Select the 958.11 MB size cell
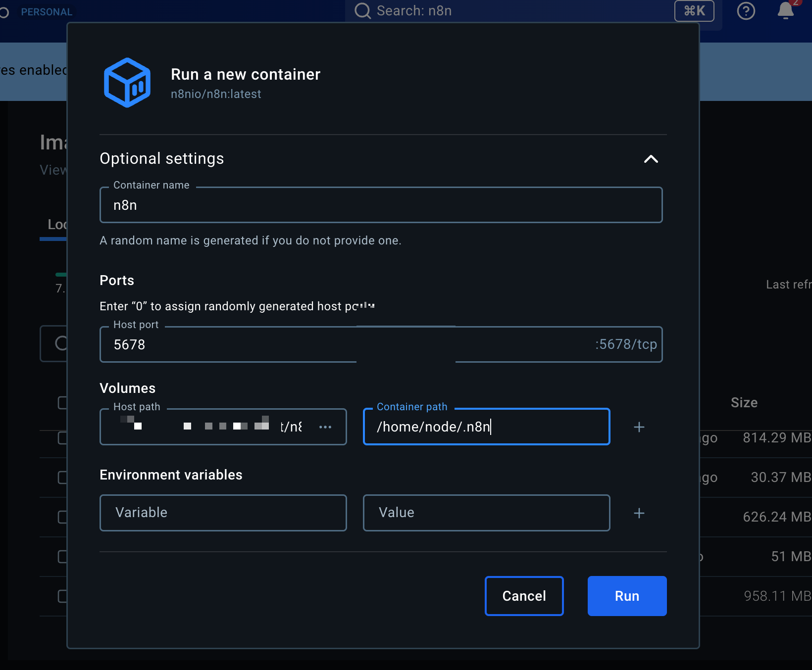This screenshot has width=812, height=670. tap(777, 596)
